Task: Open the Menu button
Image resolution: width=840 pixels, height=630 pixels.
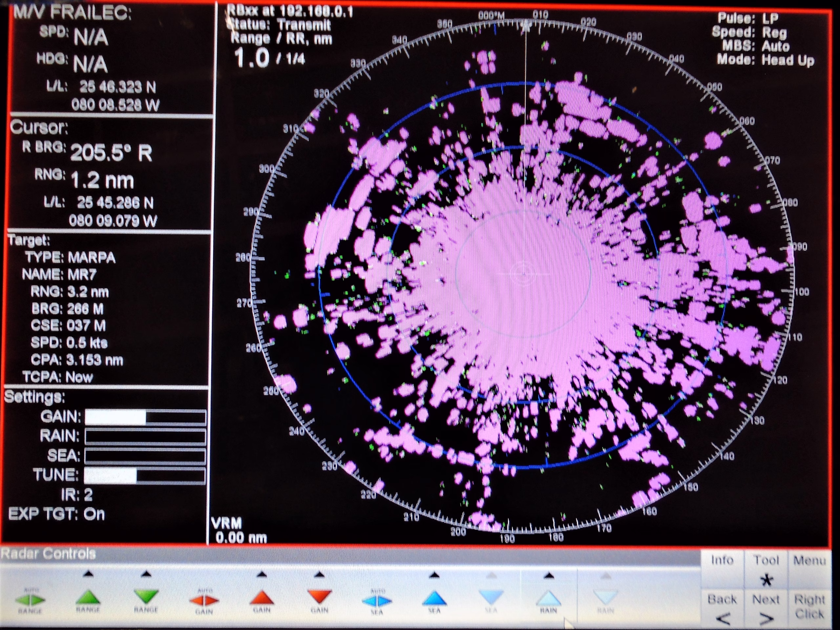Action: (x=809, y=569)
